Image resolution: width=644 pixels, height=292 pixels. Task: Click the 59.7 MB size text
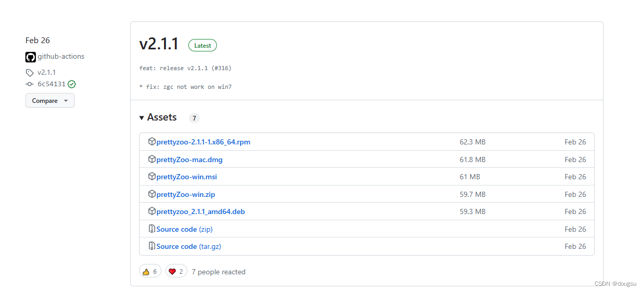click(473, 194)
